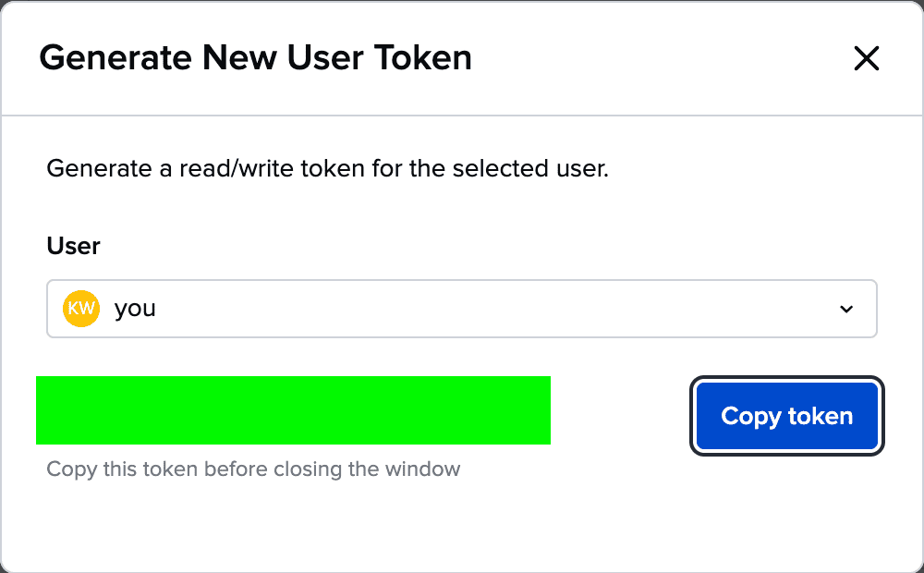The height and width of the screenshot is (573, 924).
Task: Click the yellow KW user avatar
Action: coord(81,309)
